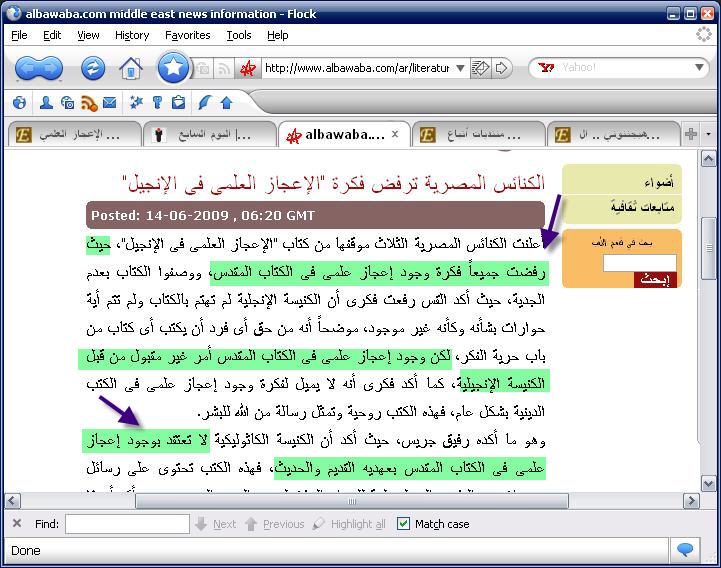Star this page as a favorite

(x=172, y=68)
